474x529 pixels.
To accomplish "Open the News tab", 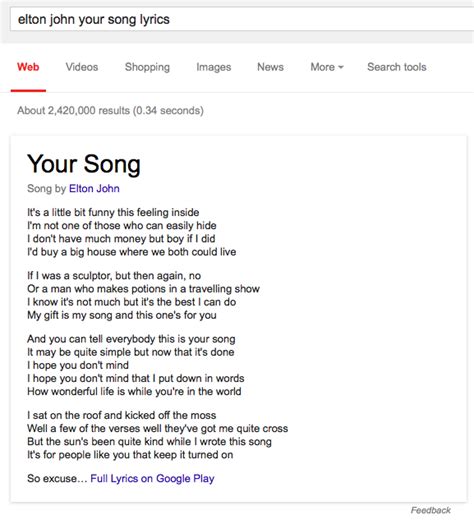I will (270, 67).
